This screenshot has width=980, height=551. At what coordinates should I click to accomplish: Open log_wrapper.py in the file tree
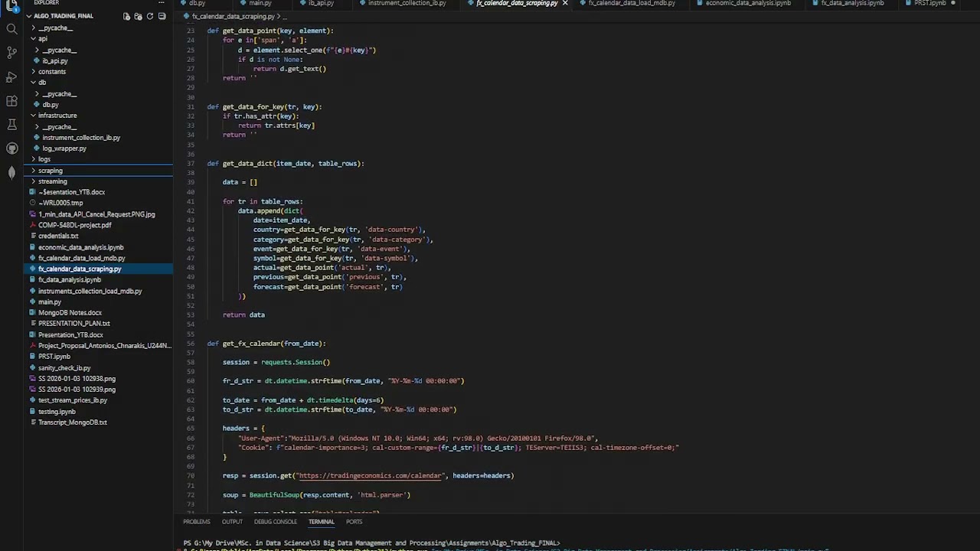64,148
